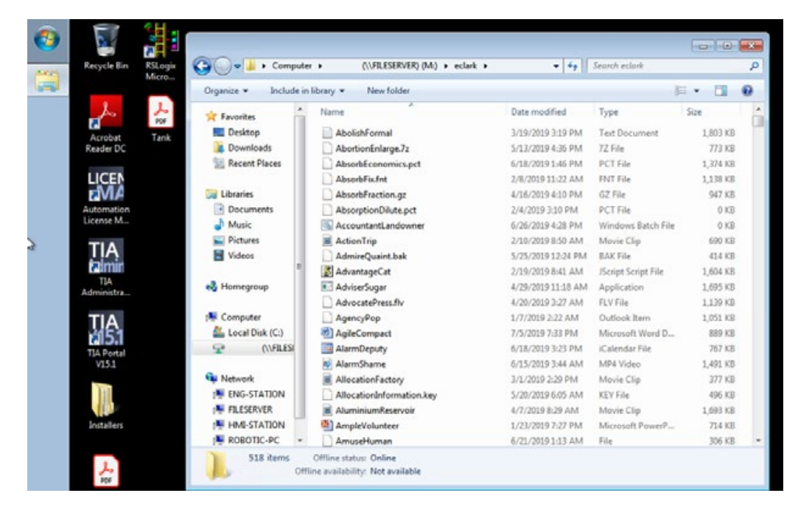Screen dimensions: 812x507
Task: Click the Computer breadcrumb segment
Action: click(x=292, y=66)
